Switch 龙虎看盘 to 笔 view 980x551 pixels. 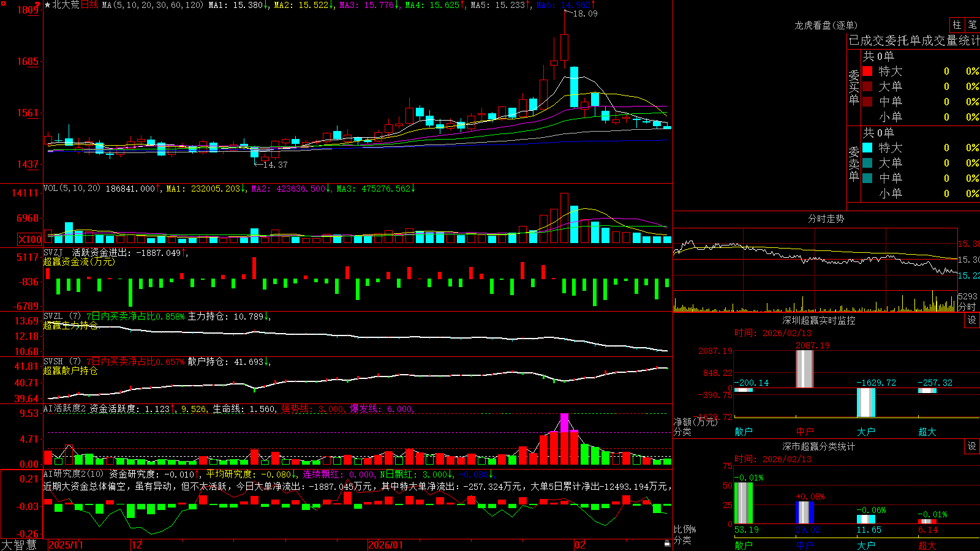[x=972, y=25]
